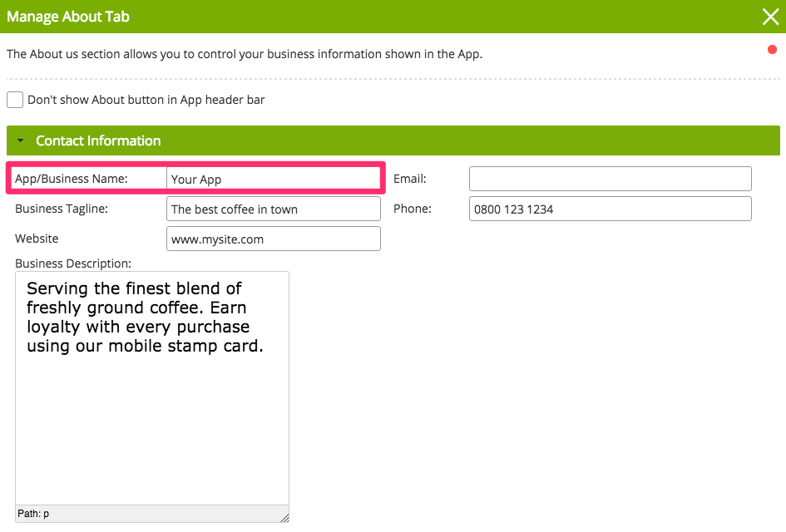Focus the Website field showing www.mysite.com

click(273, 239)
